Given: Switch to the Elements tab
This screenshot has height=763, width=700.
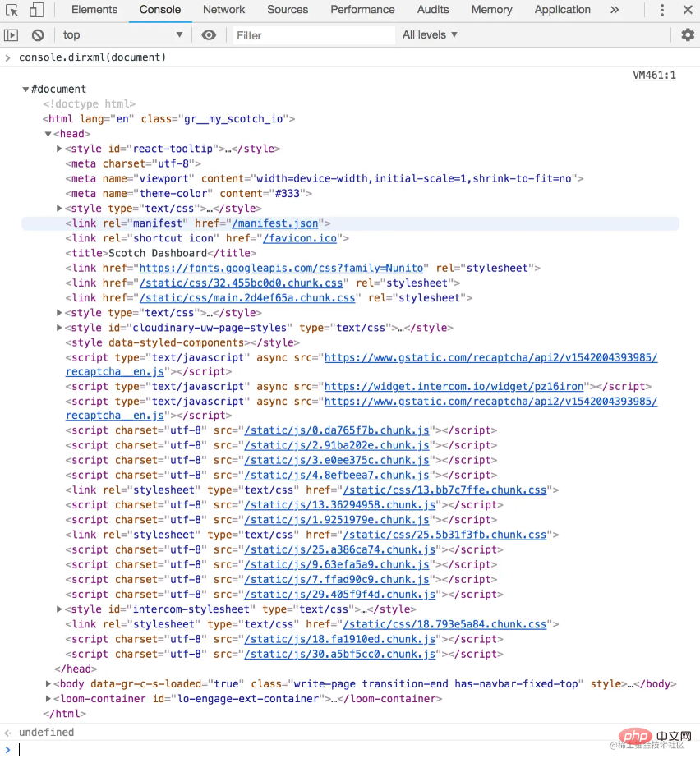Looking at the screenshot, I should [94, 10].
